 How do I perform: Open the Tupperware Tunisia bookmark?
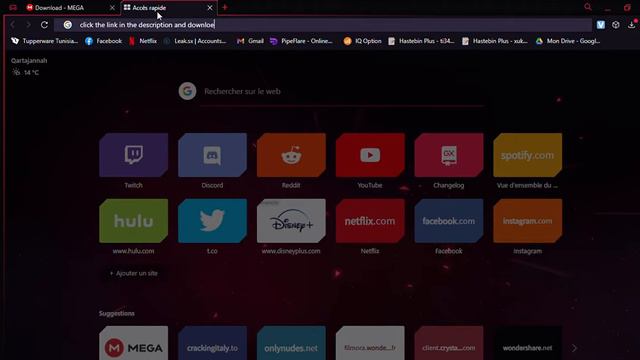(x=44, y=41)
